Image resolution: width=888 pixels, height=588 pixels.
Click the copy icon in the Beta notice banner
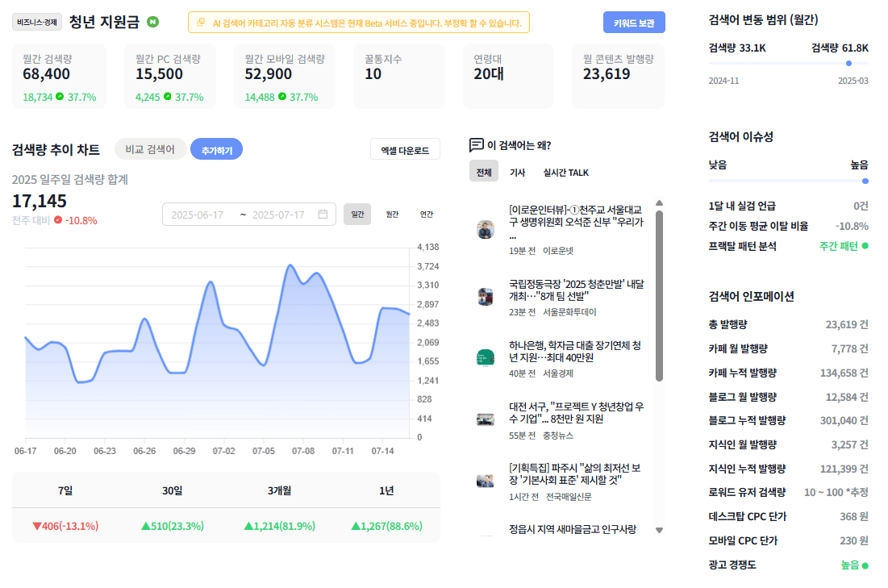point(201,23)
